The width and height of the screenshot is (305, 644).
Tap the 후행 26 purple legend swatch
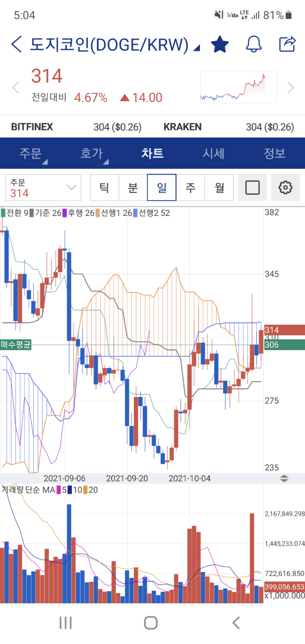[x=65, y=213]
